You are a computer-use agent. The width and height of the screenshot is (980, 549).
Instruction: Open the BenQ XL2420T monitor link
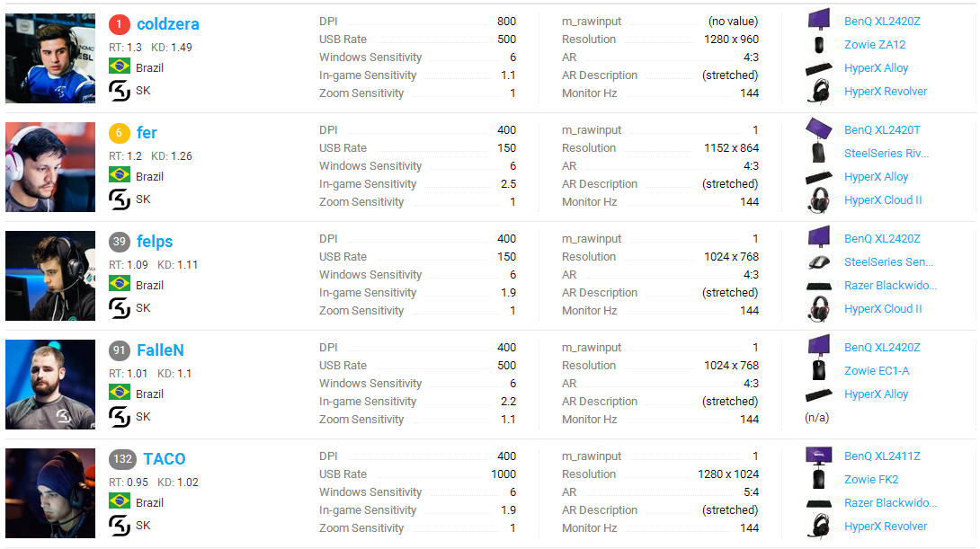coord(882,130)
